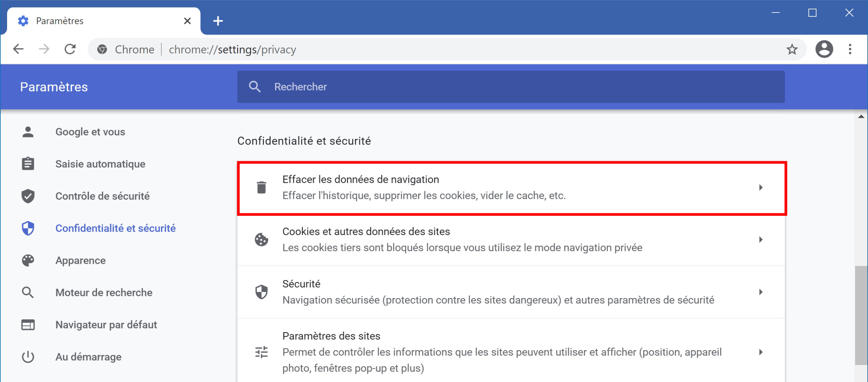This screenshot has height=382, width=868.
Task: Expand the Cookies et autres données arrow
Action: click(x=761, y=239)
